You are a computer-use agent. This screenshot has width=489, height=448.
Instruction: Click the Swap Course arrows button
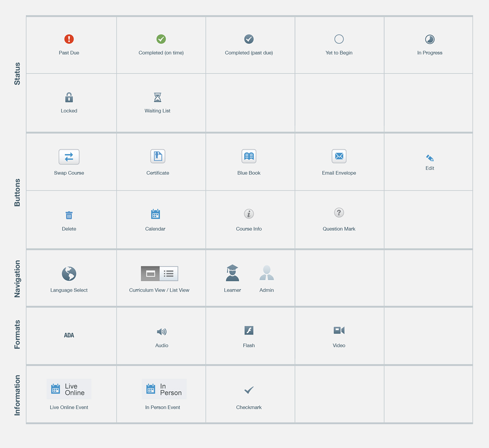pos(69,157)
